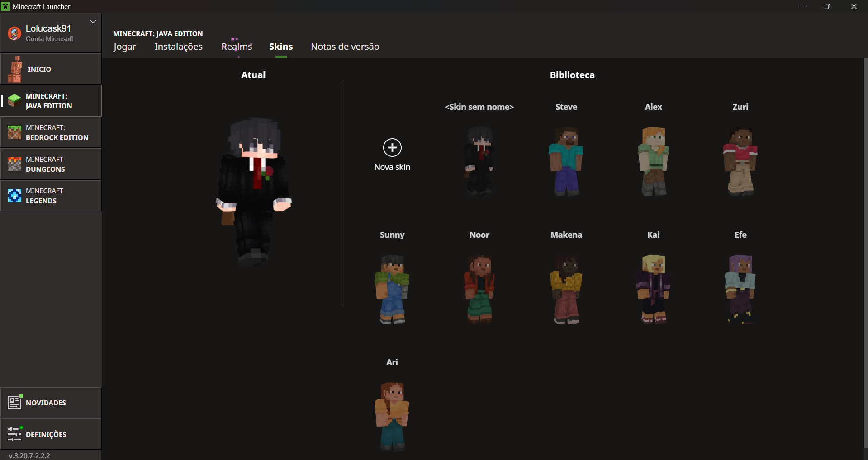Viewport: 868px width, 460px height.
Task: Click the 'MINECRAFT: JAVA EDITION' page header
Action: click(158, 33)
